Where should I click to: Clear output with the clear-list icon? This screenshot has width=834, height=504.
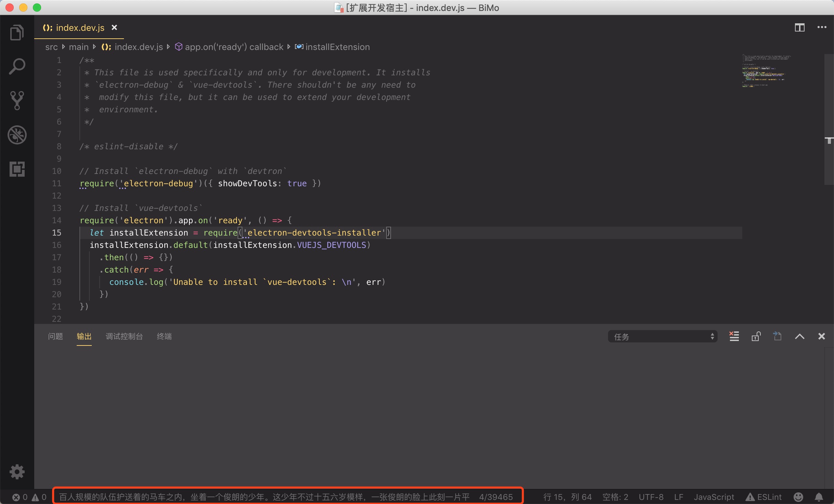coord(734,336)
